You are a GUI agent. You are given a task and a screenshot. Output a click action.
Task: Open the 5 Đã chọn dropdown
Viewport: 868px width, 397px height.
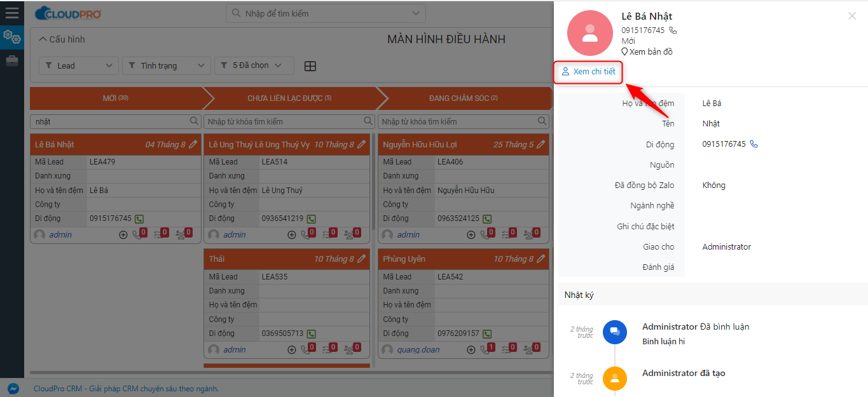[x=254, y=65]
